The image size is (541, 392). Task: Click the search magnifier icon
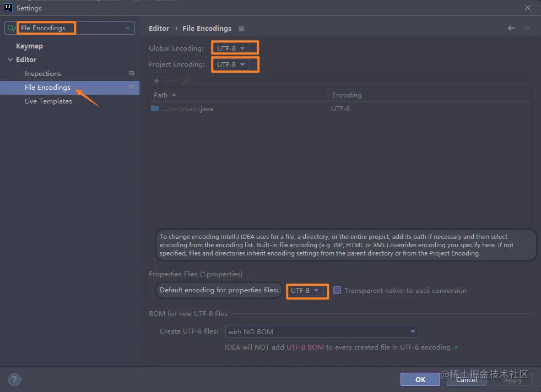point(12,28)
